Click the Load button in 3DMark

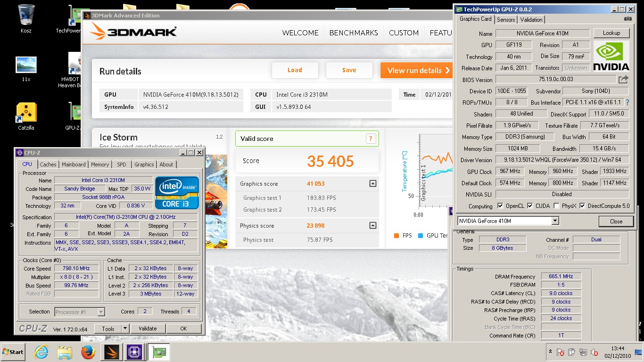(295, 70)
